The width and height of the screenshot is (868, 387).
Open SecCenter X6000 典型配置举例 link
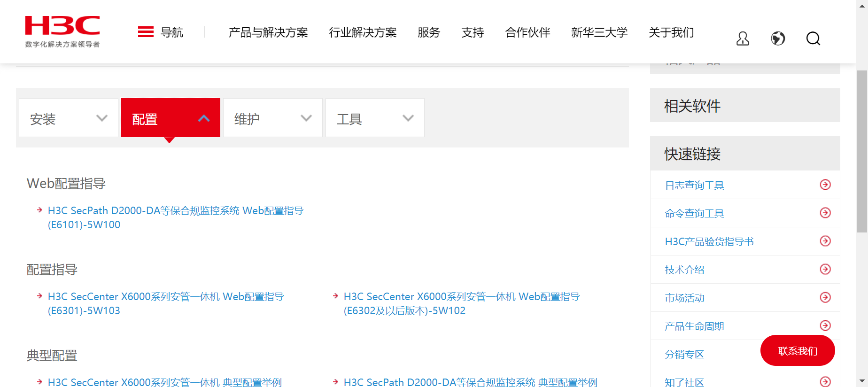coord(165,382)
